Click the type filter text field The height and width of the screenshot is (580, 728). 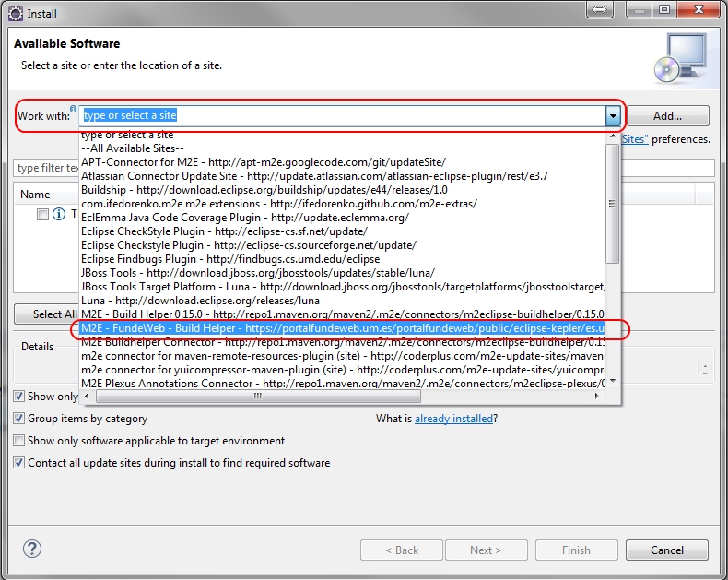(x=46, y=168)
